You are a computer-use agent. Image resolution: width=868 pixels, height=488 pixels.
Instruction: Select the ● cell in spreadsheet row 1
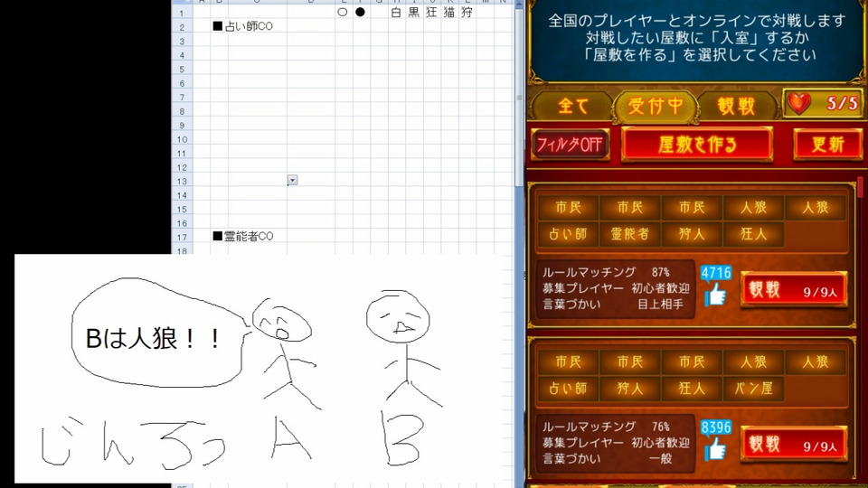[361, 12]
